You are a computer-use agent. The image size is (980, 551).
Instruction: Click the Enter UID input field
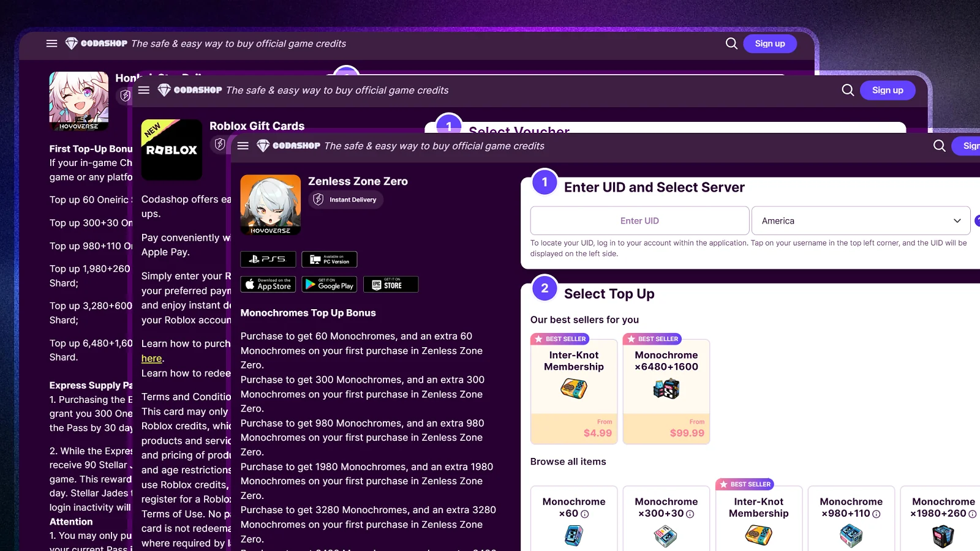(639, 220)
